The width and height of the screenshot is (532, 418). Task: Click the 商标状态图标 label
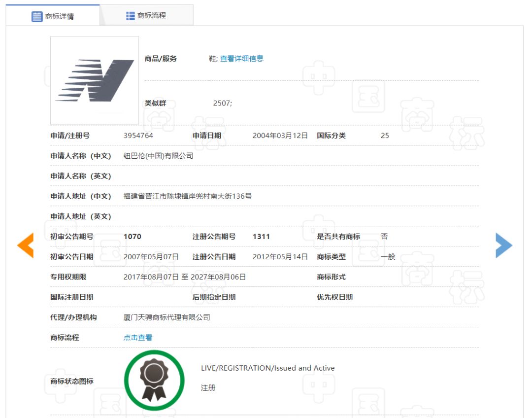click(71, 382)
